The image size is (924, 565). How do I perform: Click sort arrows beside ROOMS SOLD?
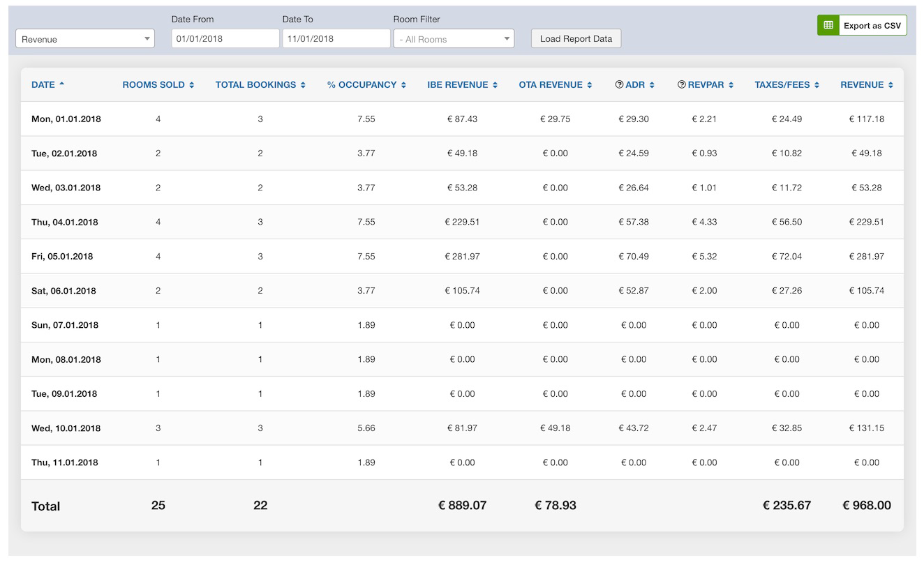coord(192,85)
